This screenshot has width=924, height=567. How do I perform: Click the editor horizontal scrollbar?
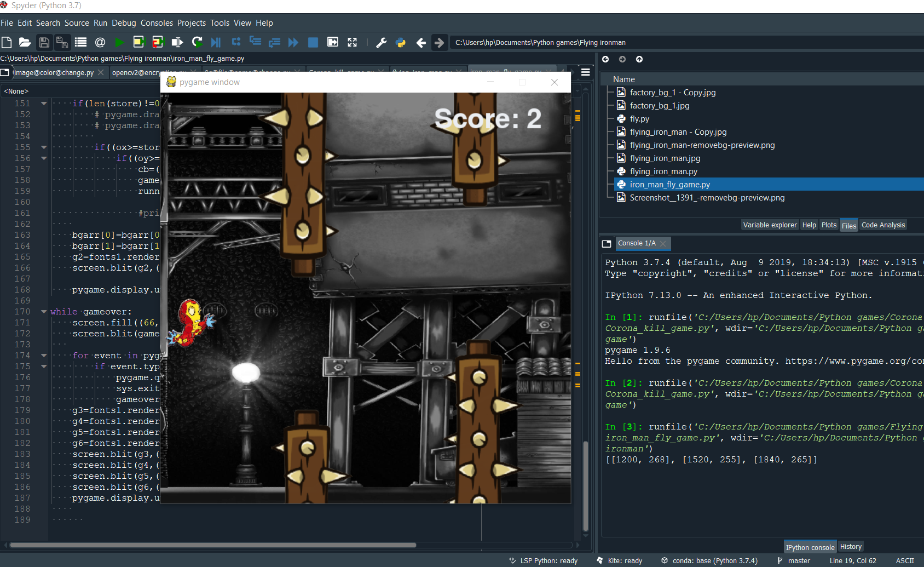point(213,545)
